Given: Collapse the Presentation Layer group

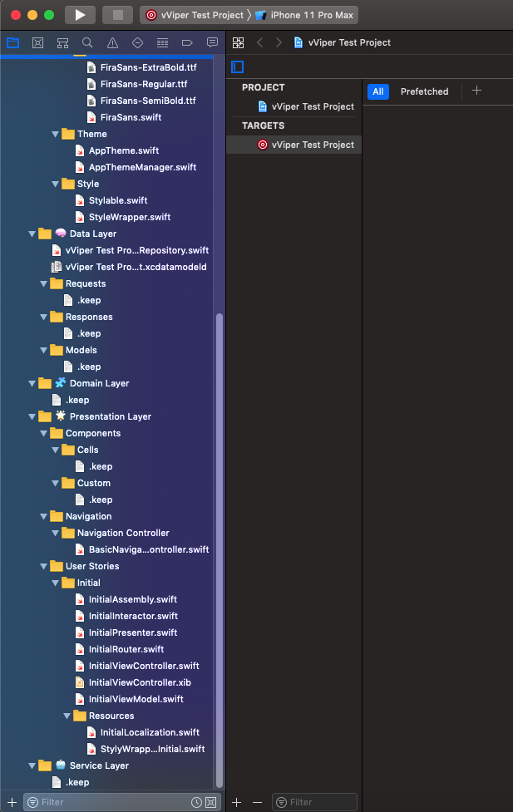Looking at the screenshot, I should point(32,416).
